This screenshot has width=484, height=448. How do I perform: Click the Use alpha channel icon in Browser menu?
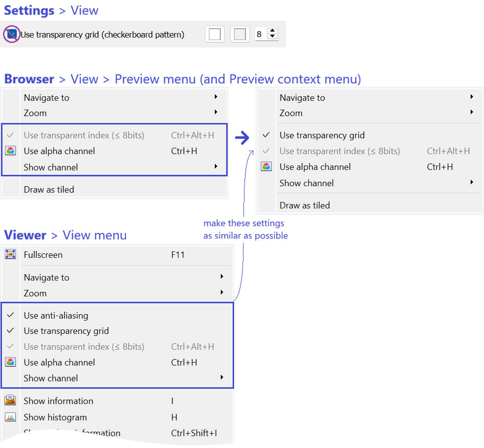coord(11,151)
